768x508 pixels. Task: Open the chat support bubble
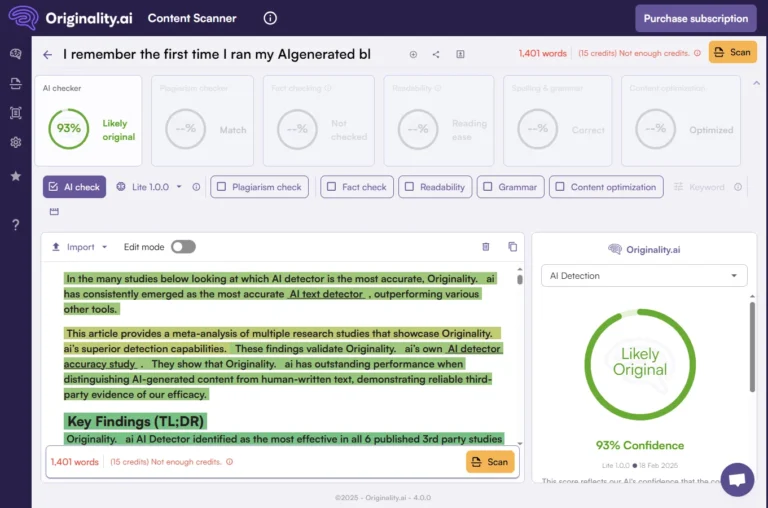[x=737, y=480]
